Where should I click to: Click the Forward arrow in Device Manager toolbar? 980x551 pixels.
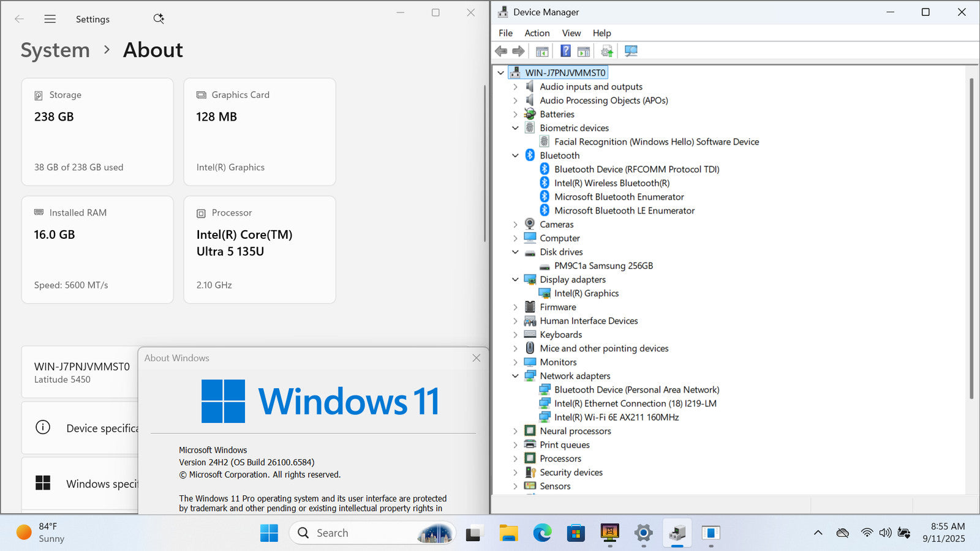[519, 51]
